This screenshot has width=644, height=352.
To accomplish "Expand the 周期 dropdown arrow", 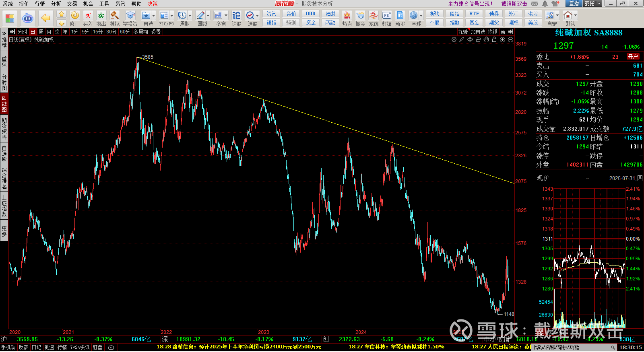I will point(190,16).
